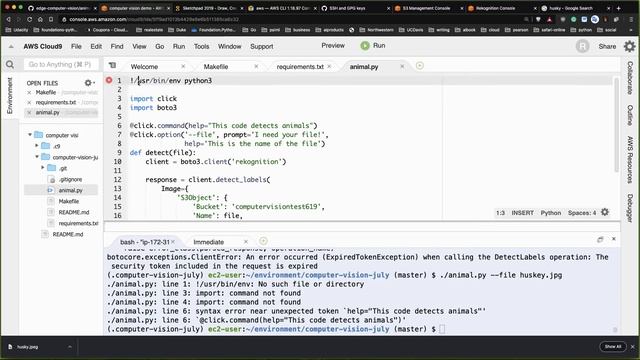The image size is (640, 360).
Task: Open the File menu
Action: 76,47
